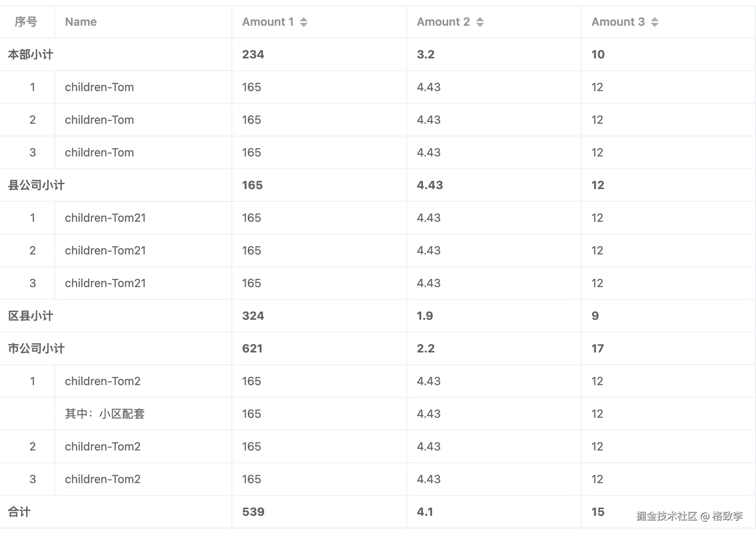Sort table by Amount 1 column
Image resolution: width=756 pixels, height=535 pixels.
(x=303, y=22)
